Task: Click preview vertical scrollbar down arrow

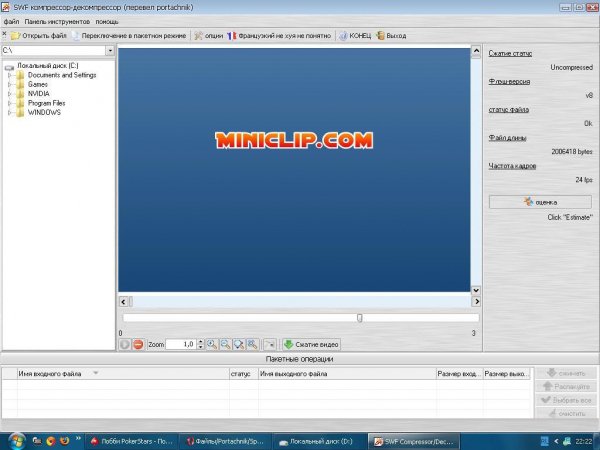Action: [476, 290]
